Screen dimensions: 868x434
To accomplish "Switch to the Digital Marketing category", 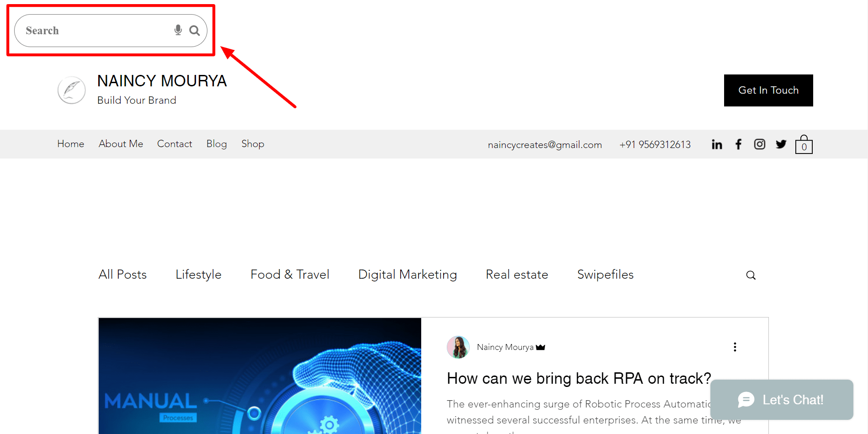I will [408, 275].
